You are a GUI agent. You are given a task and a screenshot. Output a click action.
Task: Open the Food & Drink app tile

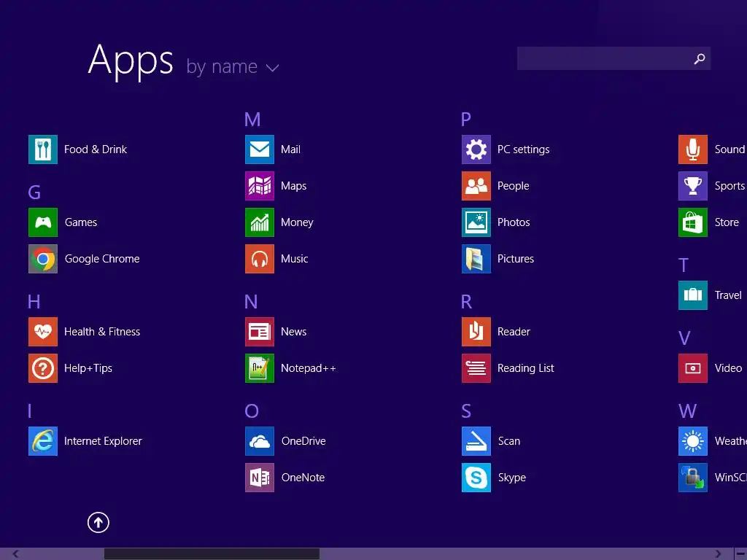point(43,149)
